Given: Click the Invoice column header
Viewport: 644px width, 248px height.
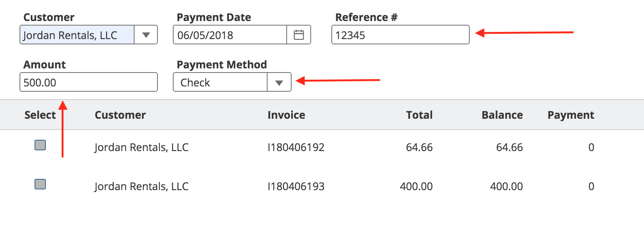Looking at the screenshot, I should 286,115.
